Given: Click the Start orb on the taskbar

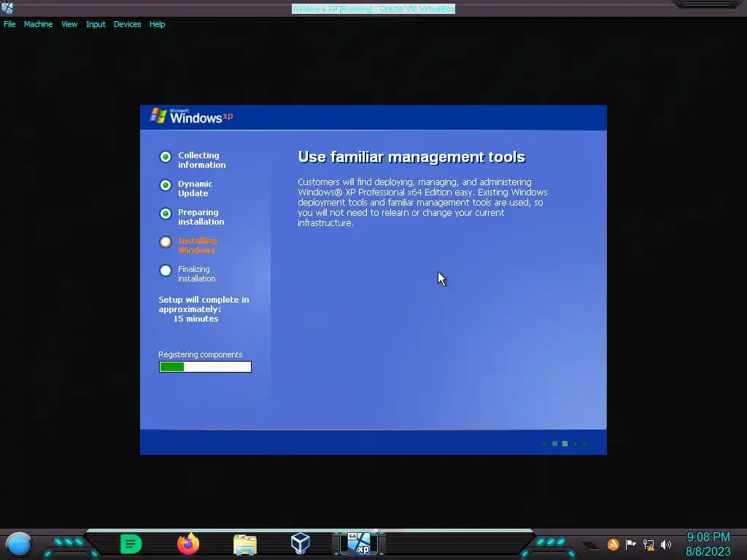Looking at the screenshot, I should [18, 544].
